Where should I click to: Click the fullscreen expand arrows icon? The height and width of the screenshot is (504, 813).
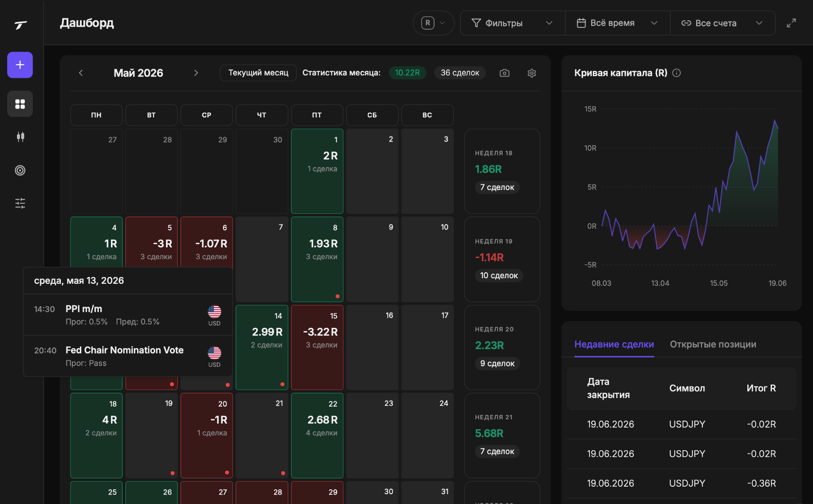(x=791, y=23)
